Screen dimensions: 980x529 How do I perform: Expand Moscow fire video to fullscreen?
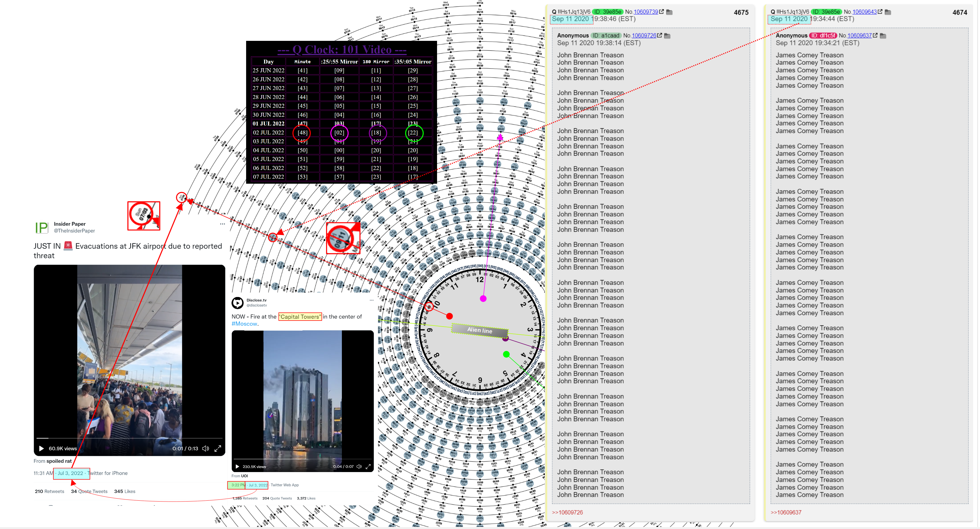coord(368,467)
